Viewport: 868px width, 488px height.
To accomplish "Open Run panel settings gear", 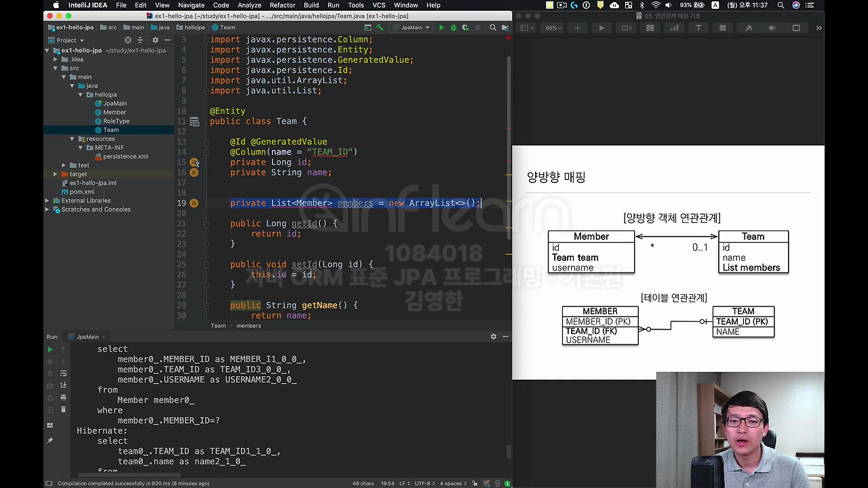I will coord(494,337).
